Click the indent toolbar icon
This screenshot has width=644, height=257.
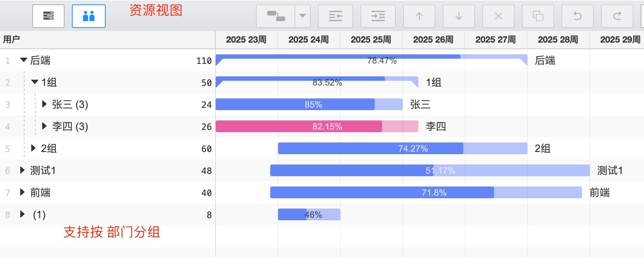coord(378,16)
